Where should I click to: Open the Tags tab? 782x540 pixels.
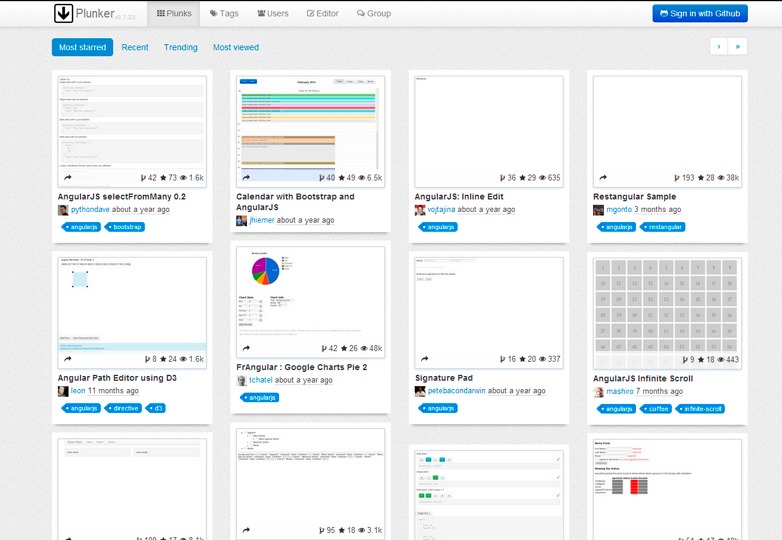click(224, 13)
